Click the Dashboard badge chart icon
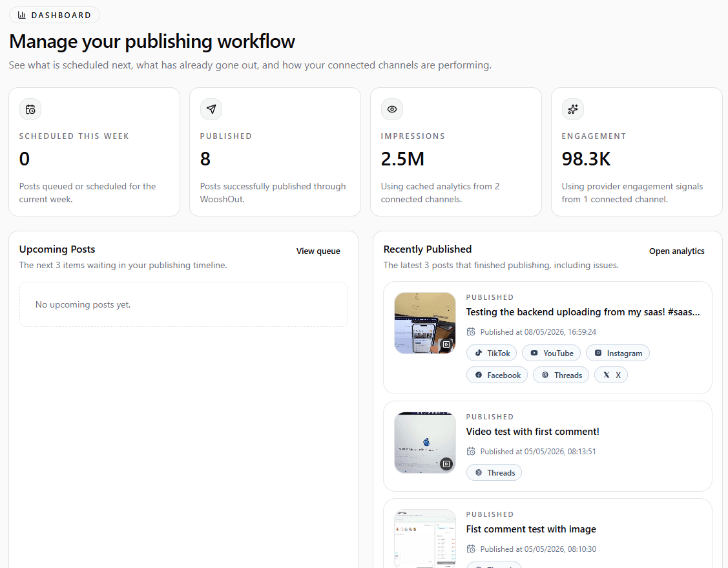The image size is (728, 568). click(21, 15)
